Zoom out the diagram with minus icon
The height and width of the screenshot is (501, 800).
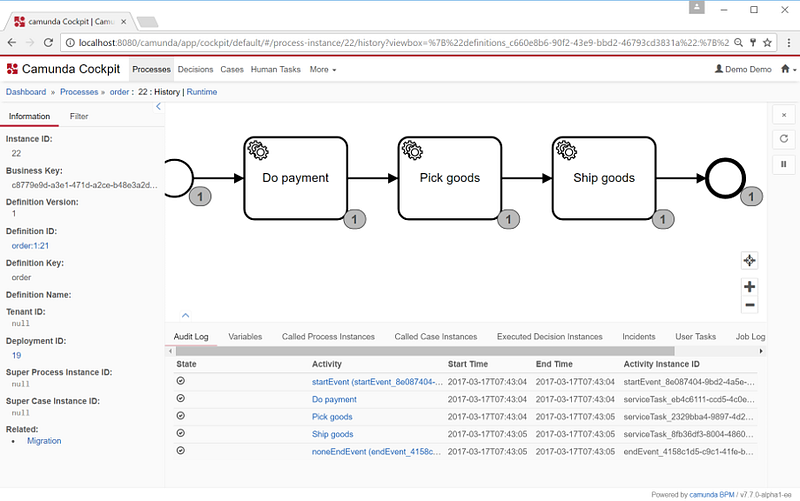coord(750,305)
